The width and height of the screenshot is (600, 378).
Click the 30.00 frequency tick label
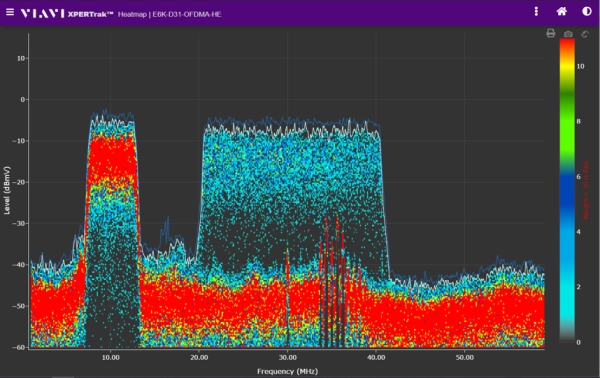coord(287,357)
